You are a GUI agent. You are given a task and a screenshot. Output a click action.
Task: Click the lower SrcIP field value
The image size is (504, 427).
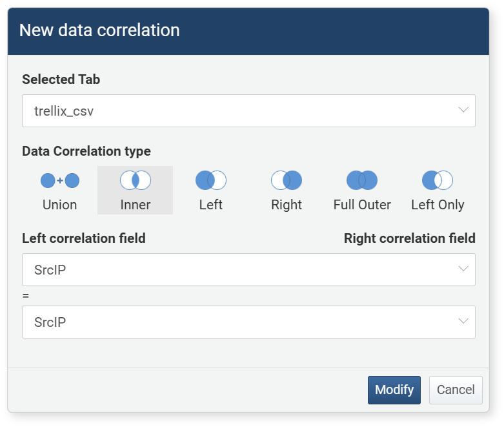50,322
